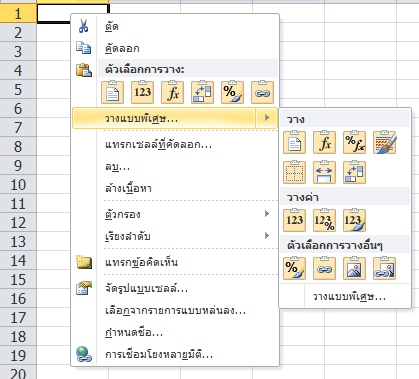Select row 17 header
This screenshot has height=379, width=419.
[18, 317]
